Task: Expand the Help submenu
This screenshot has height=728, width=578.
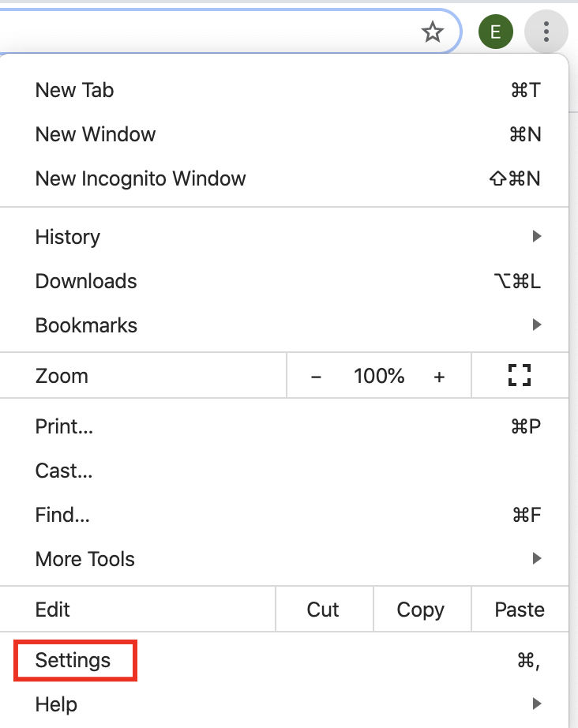Action: (x=56, y=704)
